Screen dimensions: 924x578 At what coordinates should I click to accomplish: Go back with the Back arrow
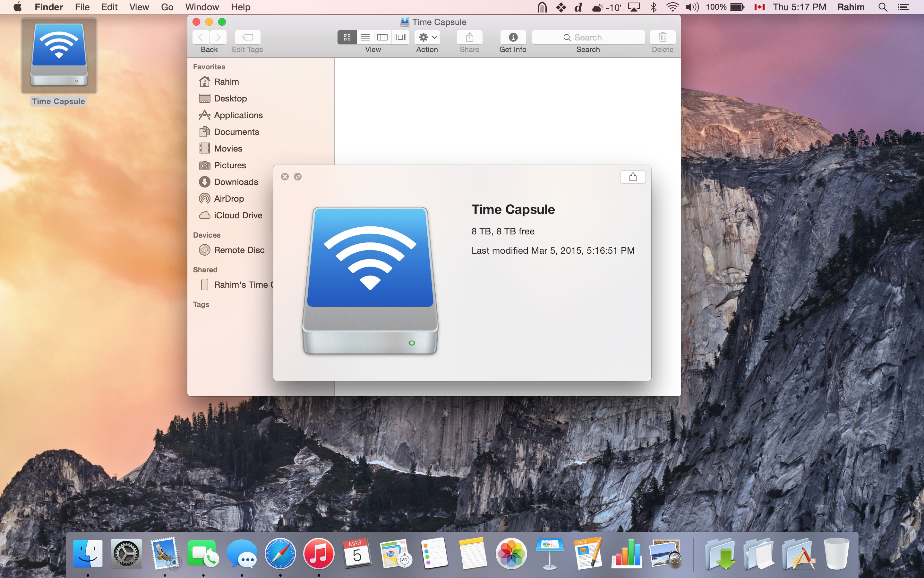201,37
